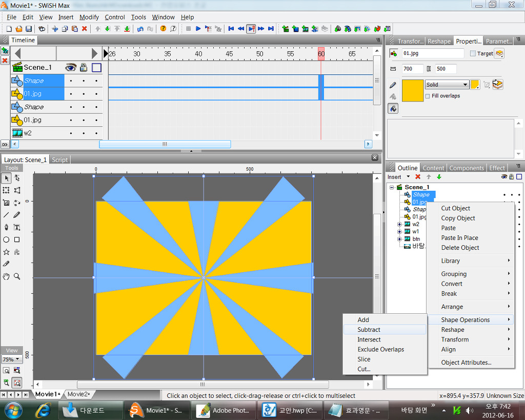The image size is (525, 420).
Task: Pick the Knife tool
Action: tap(6, 264)
